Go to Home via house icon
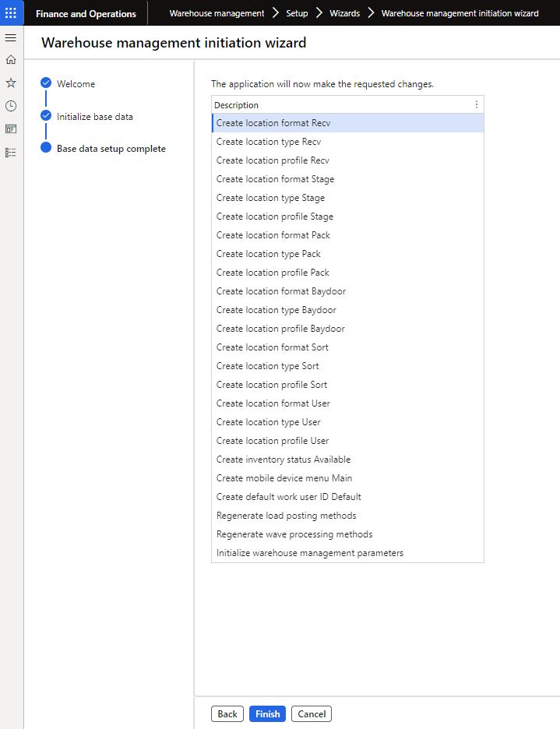This screenshot has width=560, height=729. click(x=11, y=60)
